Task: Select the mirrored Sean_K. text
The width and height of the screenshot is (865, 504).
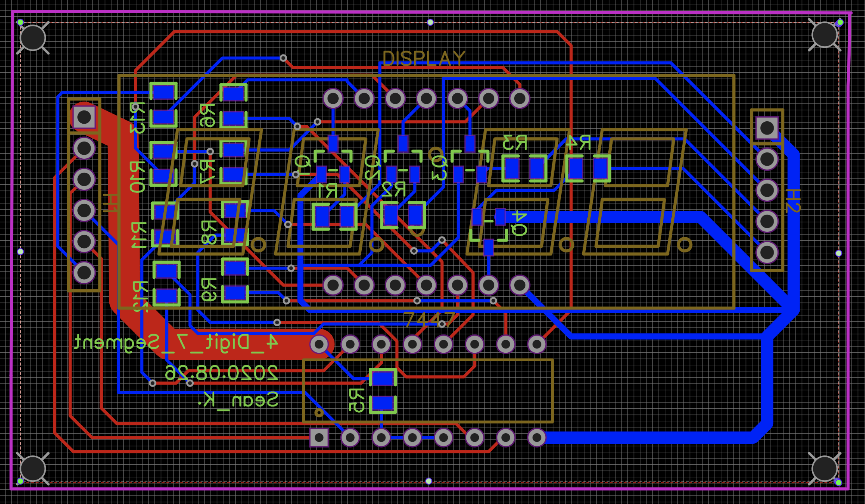Action: [238, 399]
